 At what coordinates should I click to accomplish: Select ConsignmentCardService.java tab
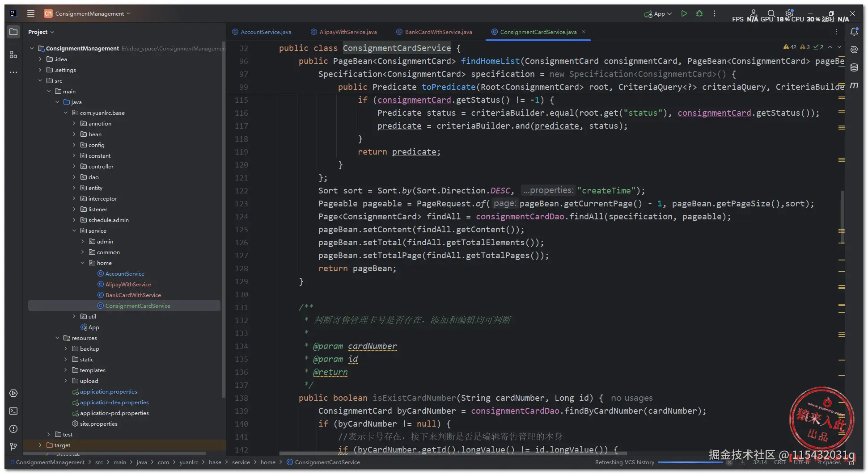(x=534, y=32)
